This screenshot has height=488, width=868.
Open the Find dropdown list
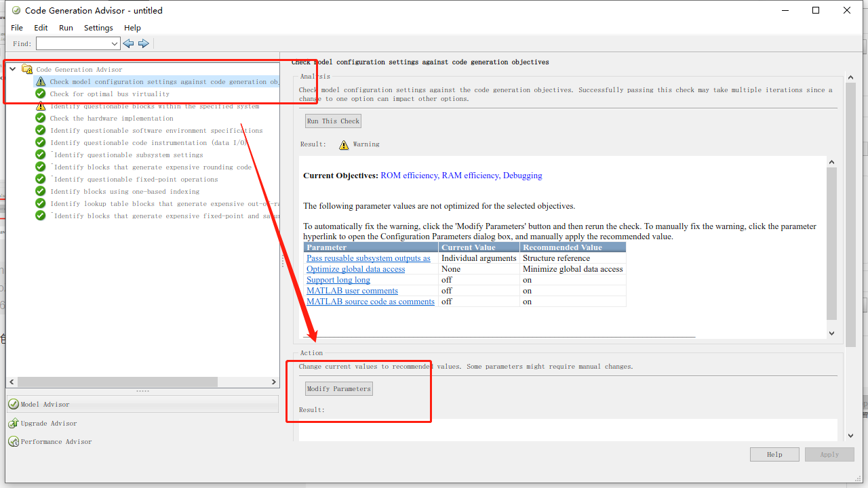pyautogui.click(x=115, y=43)
